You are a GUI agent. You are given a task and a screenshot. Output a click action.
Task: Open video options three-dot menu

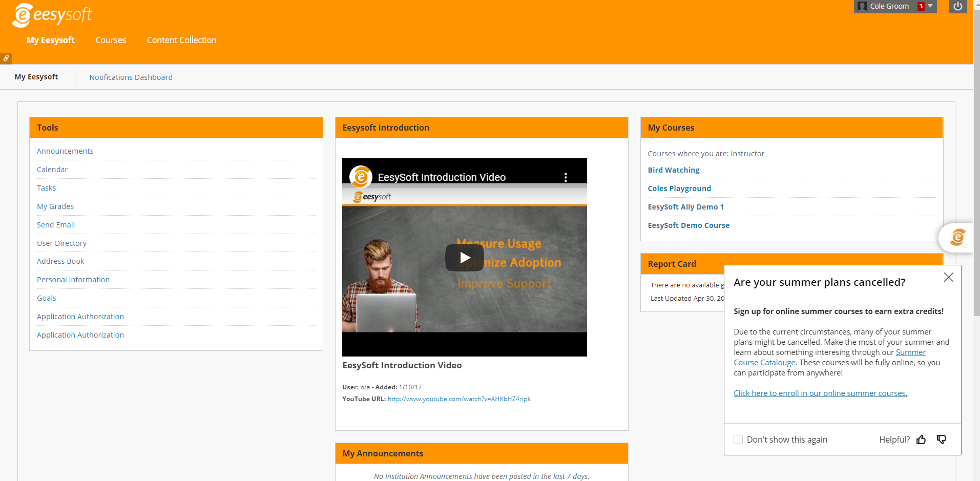566,177
